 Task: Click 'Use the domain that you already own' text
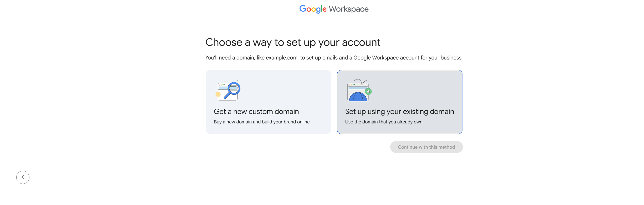[384, 122]
